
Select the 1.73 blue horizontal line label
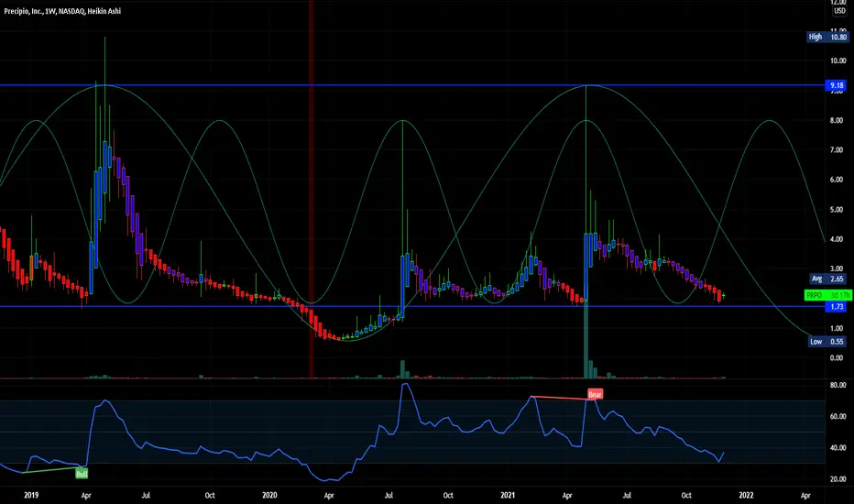pyautogui.click(x=838, y=307)
